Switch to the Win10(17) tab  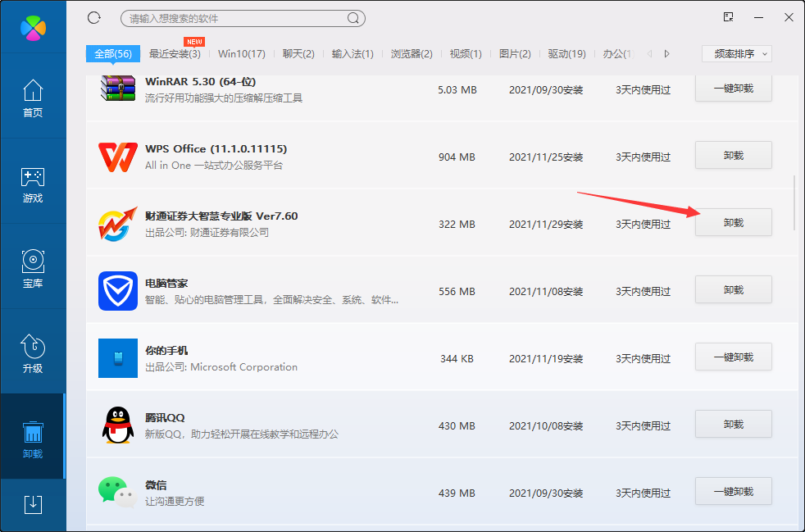tap(242, 54)
